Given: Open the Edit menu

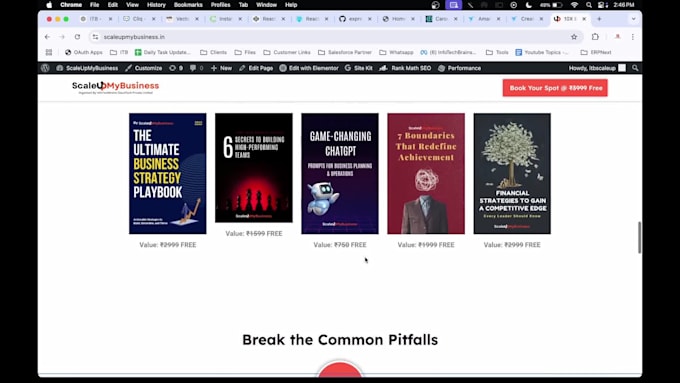Looking at the screenshot, I should click(113, 5).
